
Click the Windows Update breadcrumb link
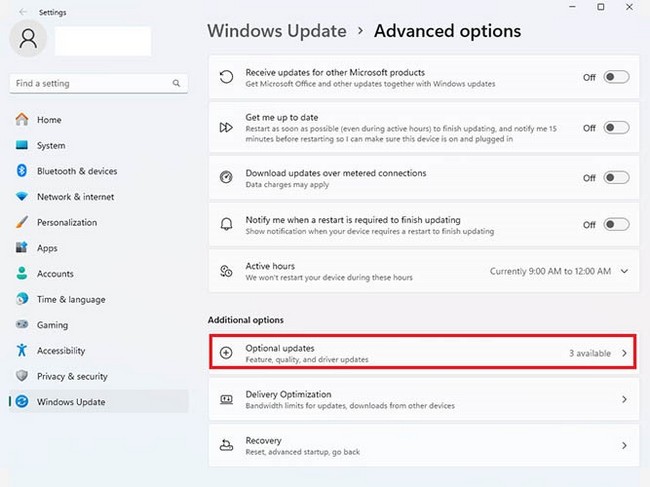point(277,31)
